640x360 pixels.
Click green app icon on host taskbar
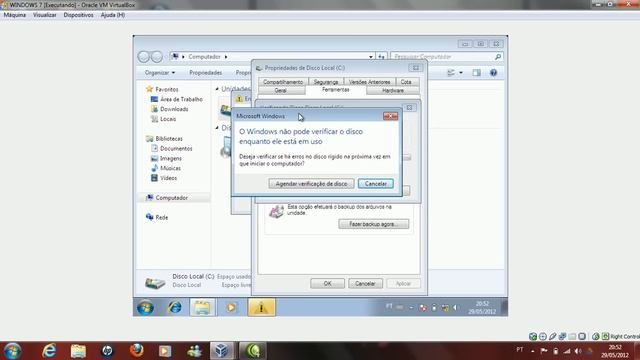[x=253, y=351]
